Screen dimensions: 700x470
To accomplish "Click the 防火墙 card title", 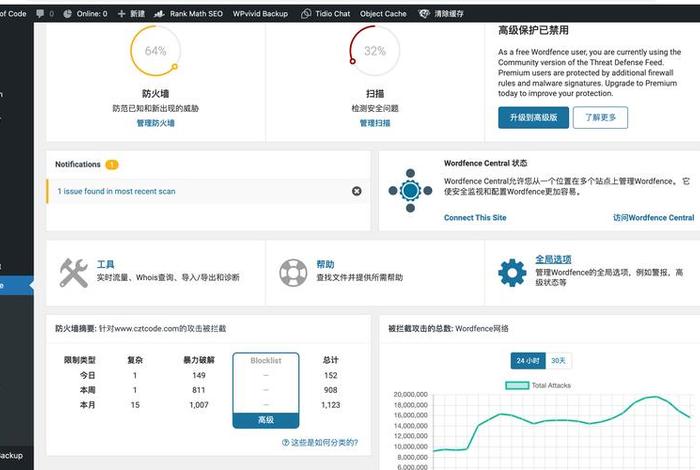I will (x=155, y=94).
